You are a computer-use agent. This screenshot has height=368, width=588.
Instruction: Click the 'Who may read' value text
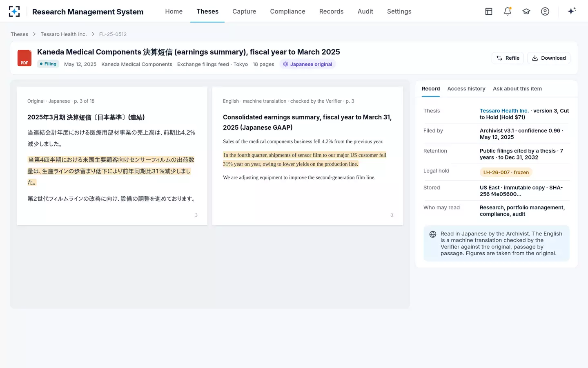(522, 211)
